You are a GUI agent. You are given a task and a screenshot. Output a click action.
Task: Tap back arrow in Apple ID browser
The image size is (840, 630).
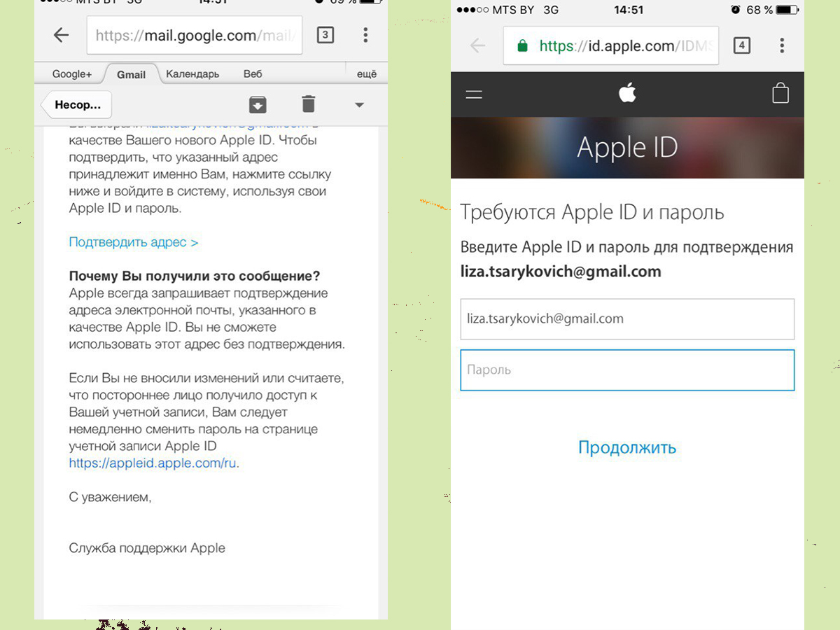coord(477,46)
